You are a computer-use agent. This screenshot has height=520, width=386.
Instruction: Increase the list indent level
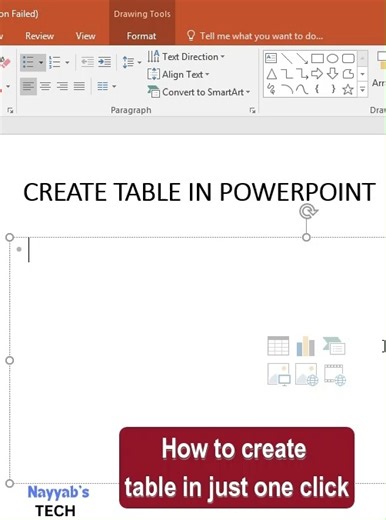click(104, 62)
